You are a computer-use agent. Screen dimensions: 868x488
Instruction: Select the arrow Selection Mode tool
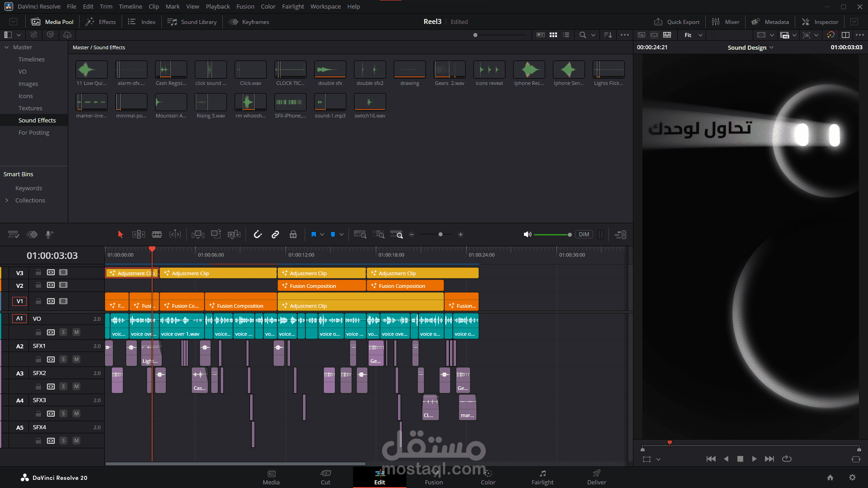[x=120, y=235]
